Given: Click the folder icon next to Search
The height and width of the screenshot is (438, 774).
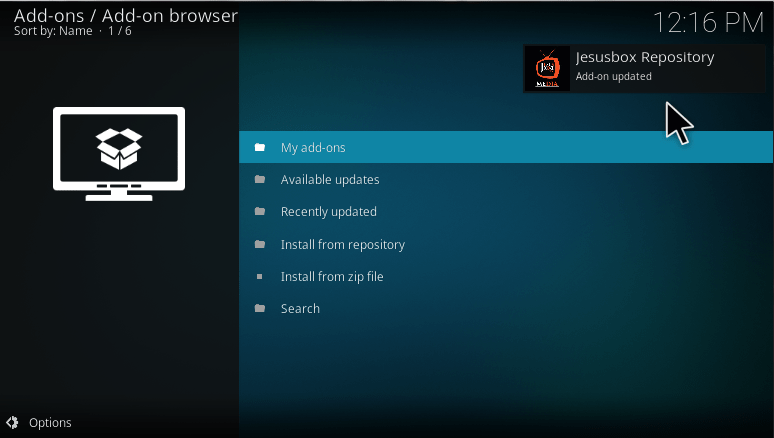Looking at the screenshot, I should click(260, 309).
